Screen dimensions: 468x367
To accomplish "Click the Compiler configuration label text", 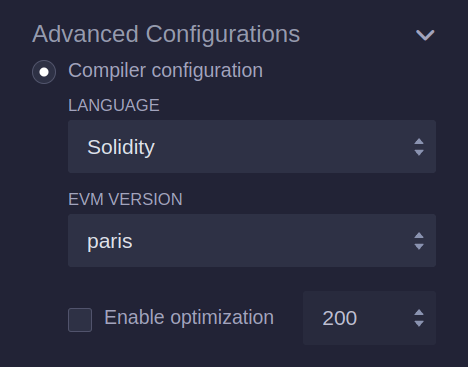I will point(165,71).
